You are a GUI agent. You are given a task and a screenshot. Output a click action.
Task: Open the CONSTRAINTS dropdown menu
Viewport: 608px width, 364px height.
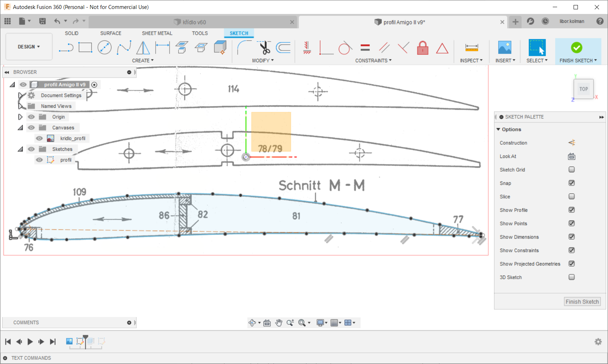[373, 61]
